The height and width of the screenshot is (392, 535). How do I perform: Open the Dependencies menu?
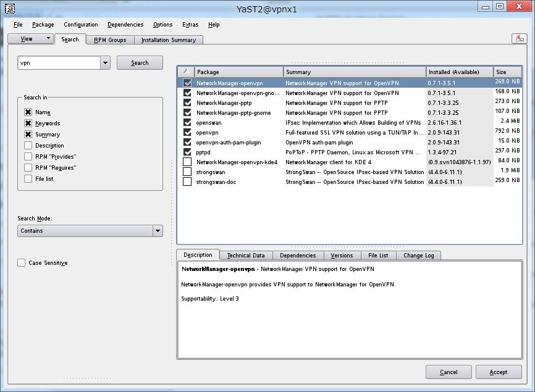click(x=125, y=25)
